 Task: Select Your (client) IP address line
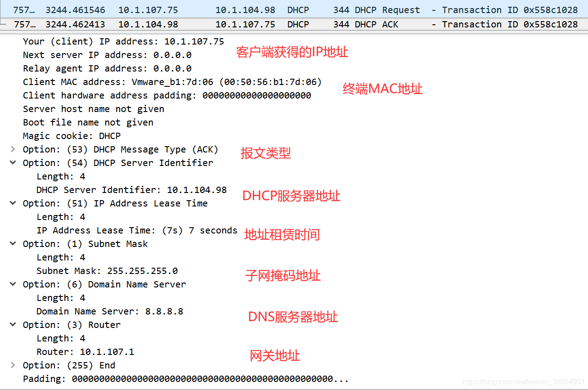(x=123, y=41)
